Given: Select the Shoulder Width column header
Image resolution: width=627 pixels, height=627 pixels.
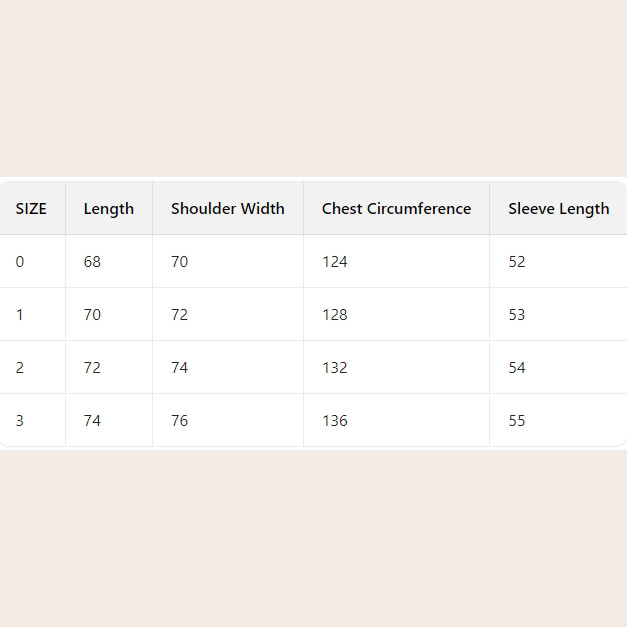Looking at the screenshot, I should point(227,209).
